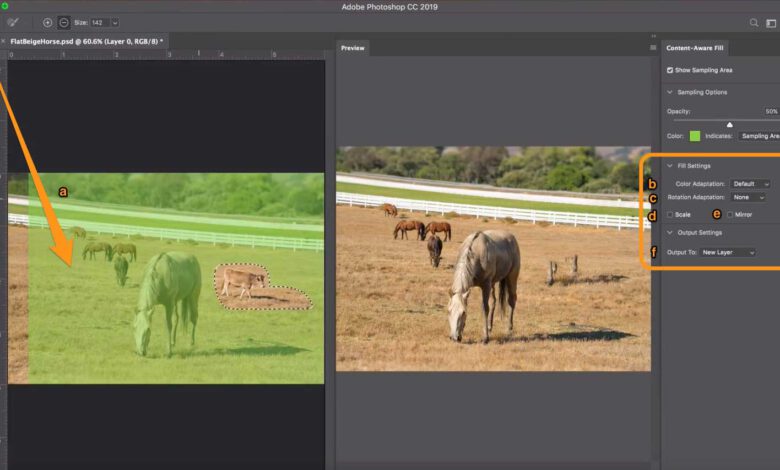Collapse the Fill Settings section
This screenshot has width=780, height=470.
[x=670, y=166]
